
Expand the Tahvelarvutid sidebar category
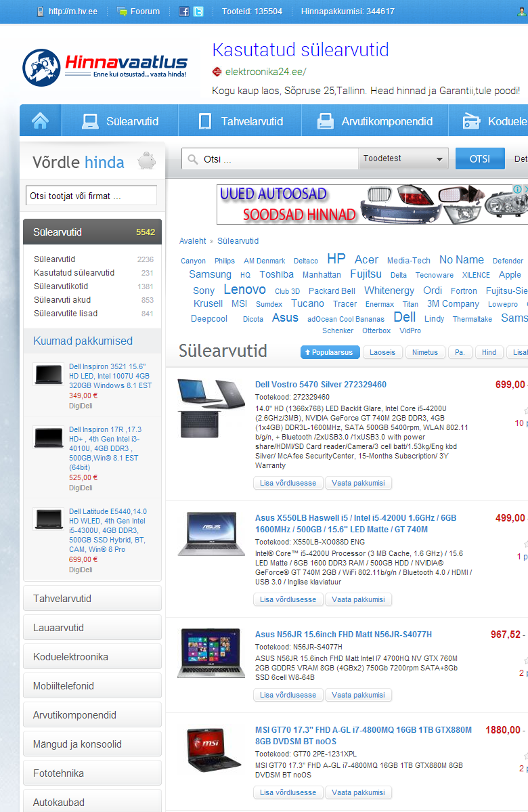tap(93, 598)
